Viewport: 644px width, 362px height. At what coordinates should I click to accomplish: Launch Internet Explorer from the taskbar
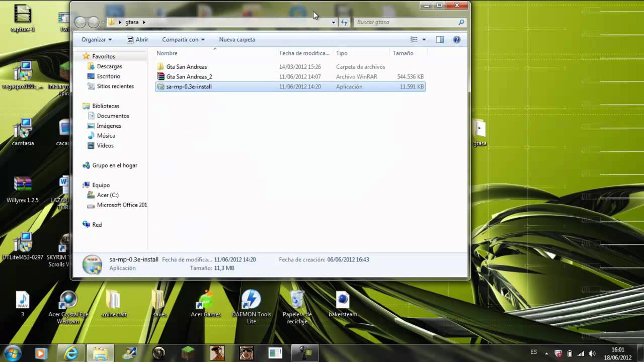71,353
